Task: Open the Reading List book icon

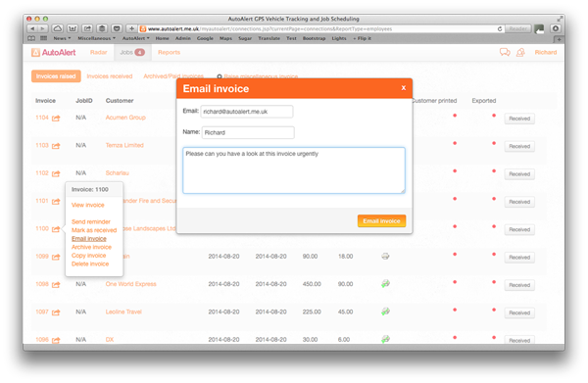Action: 31,38
